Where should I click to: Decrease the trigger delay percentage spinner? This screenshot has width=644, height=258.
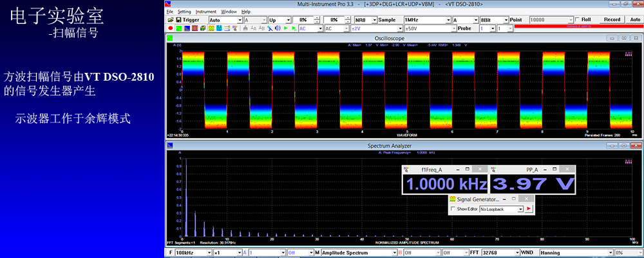(x=348, y=22)
